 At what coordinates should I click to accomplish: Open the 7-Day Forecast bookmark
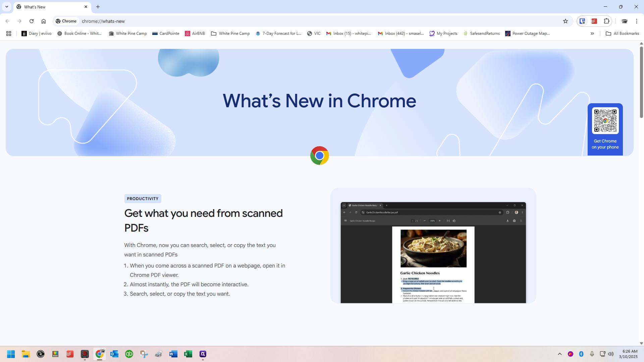(x=278, y=34)
